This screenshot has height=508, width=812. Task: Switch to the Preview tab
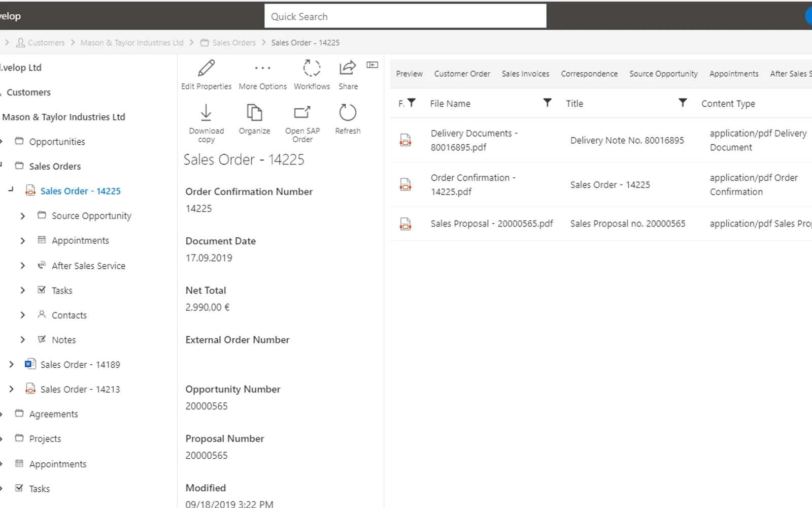409,74
